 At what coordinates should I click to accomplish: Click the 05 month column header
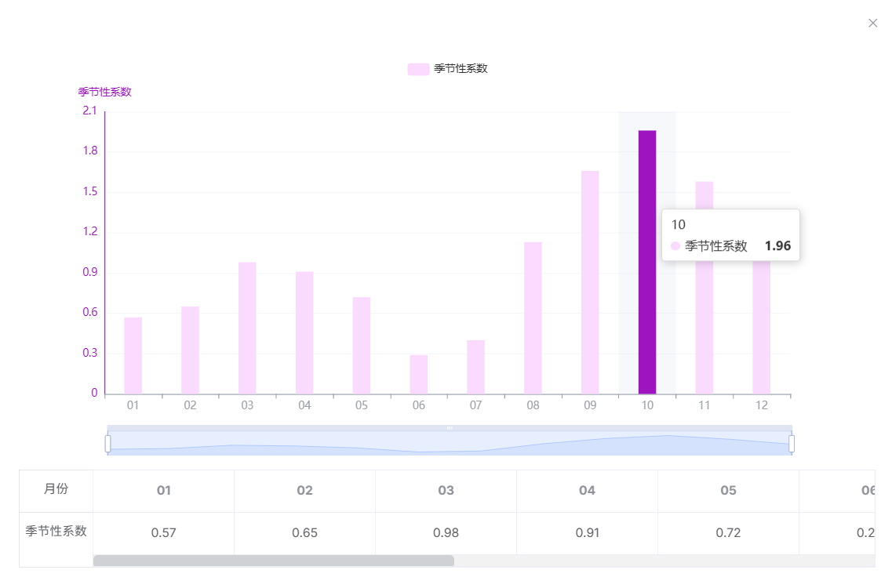point(728,491)
